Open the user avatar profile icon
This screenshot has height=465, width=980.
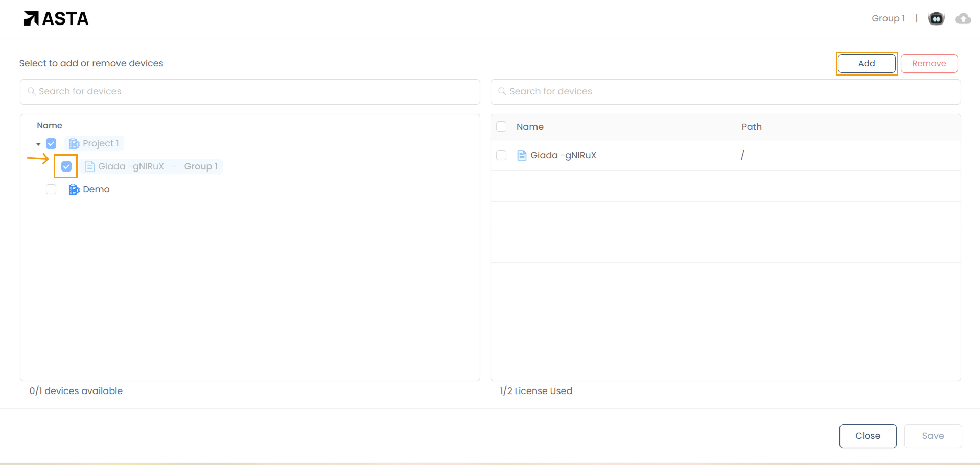[x=936, y=19]
